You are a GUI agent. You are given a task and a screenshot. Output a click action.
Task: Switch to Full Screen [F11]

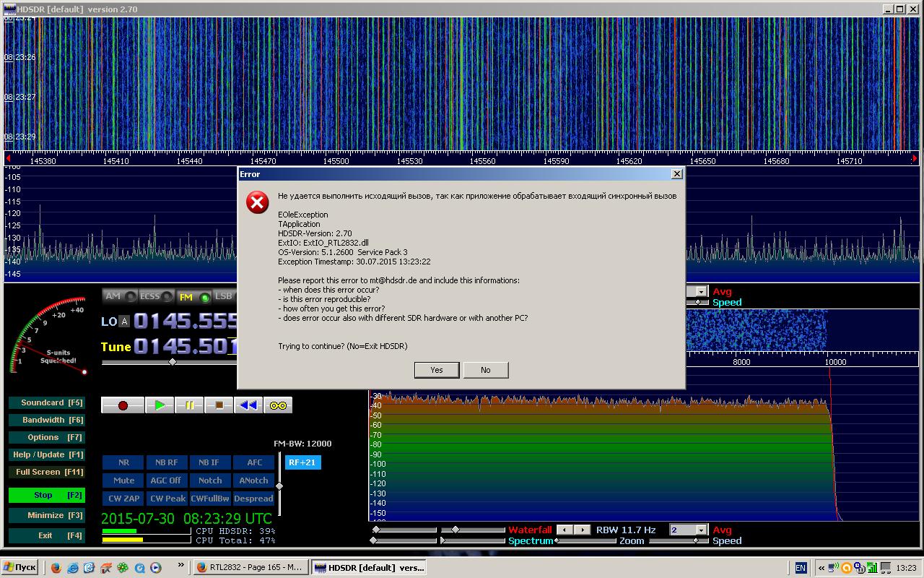tap(46, 472)
